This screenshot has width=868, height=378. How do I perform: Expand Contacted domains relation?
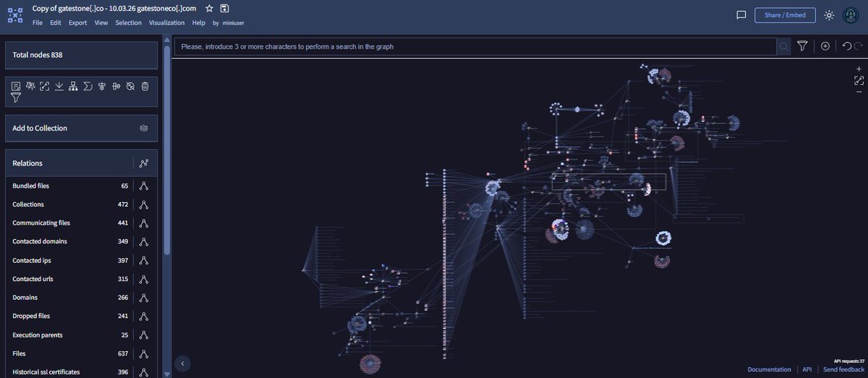[x=144, y=242]
